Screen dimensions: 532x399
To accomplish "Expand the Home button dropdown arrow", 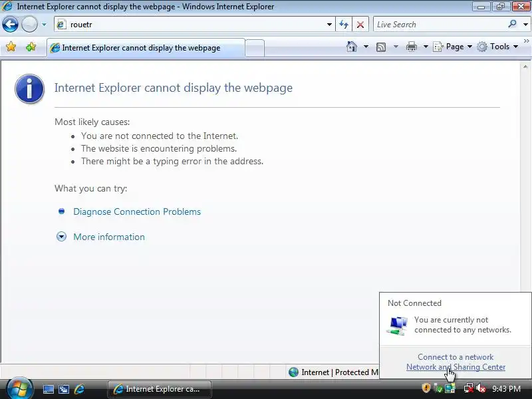I will pos(366,47).
